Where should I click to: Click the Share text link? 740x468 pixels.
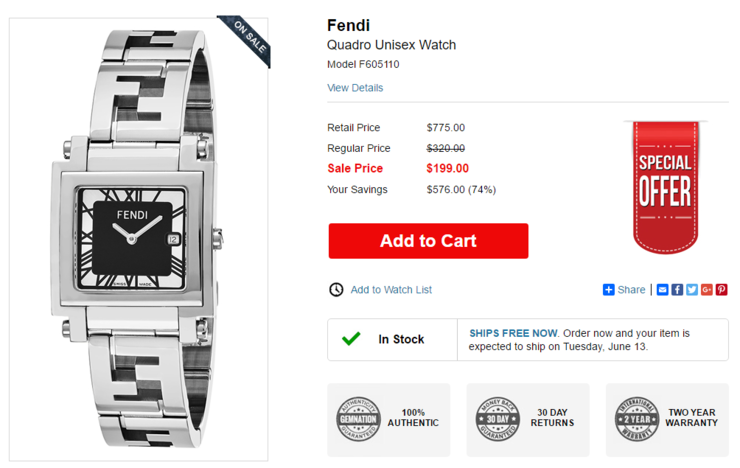coord(631,290)
